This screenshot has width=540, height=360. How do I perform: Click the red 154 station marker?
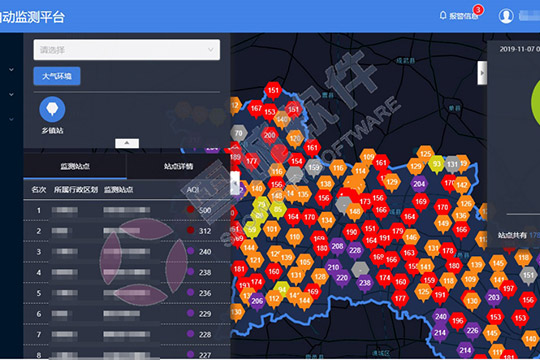point(296,162)
